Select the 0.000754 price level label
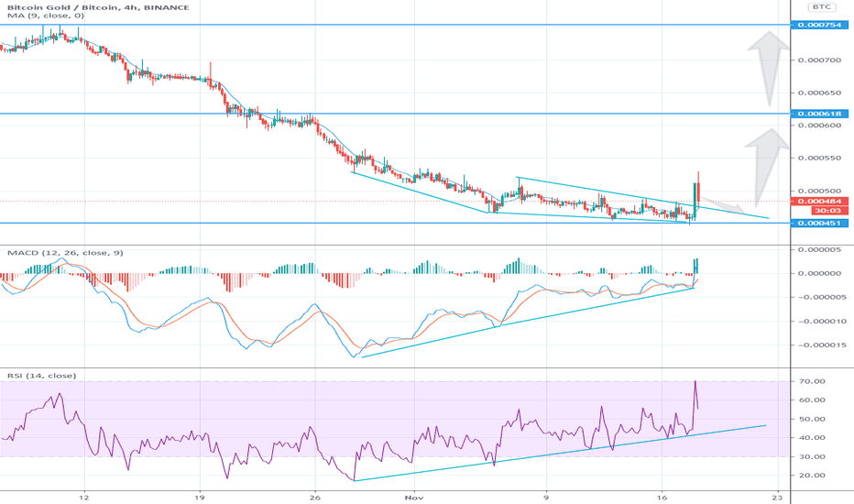The width and height of the screenshot is (854, 504). tap(820, 25)
